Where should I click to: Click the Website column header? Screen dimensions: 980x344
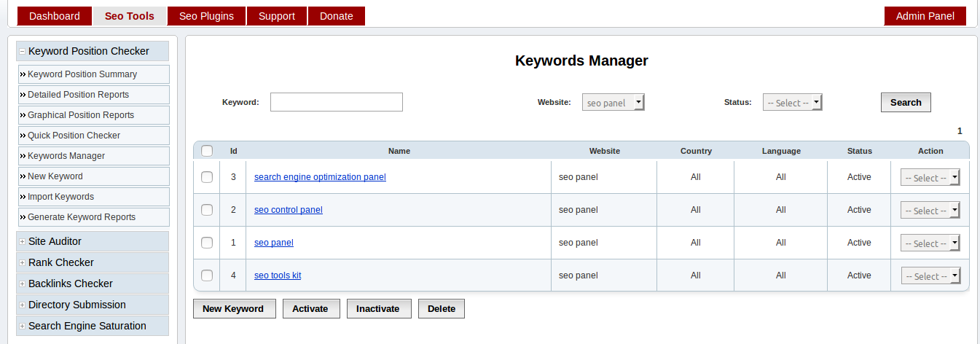[x=605, y=151]
